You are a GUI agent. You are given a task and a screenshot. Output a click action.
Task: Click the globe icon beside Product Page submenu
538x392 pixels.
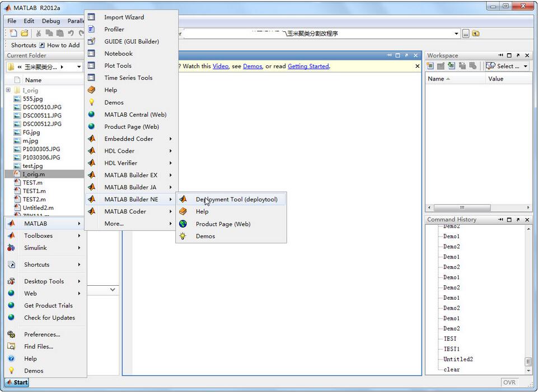pos(183,224)
